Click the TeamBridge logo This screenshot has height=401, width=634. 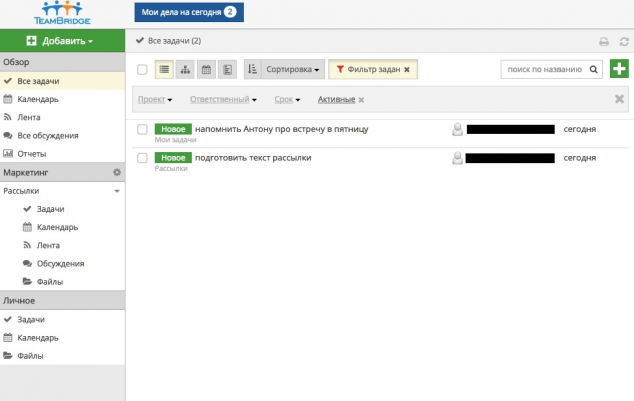62,13
